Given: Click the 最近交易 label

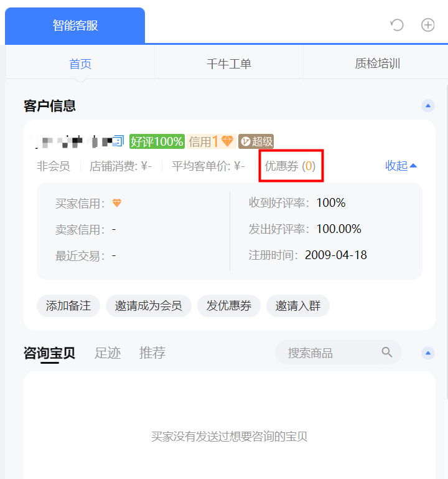Looking at the screenshot, I should coord(80,255).
